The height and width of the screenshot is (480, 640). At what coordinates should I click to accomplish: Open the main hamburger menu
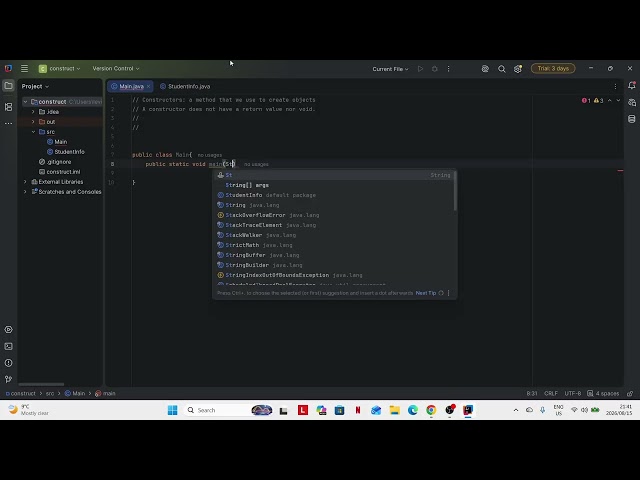click(x=24, y=69)
